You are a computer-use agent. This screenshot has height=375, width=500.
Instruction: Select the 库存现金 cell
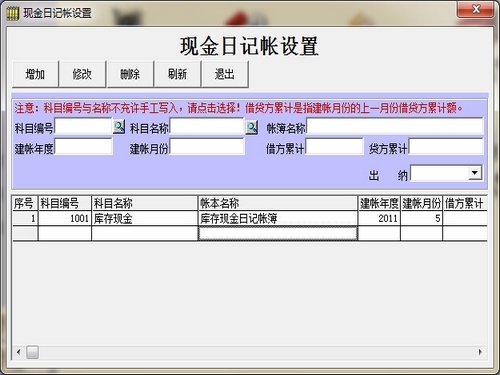coord(145,219)
